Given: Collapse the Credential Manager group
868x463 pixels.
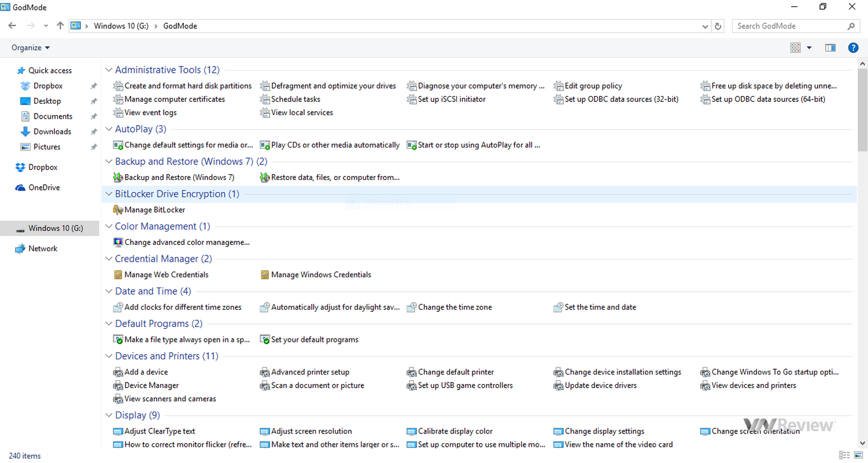Looking at the screenshot, I should pos(109,258).
